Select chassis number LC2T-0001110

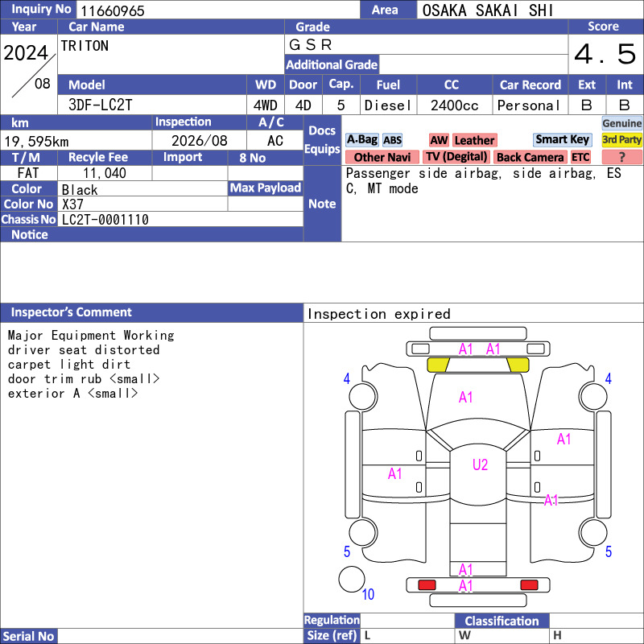pos(105,220)
